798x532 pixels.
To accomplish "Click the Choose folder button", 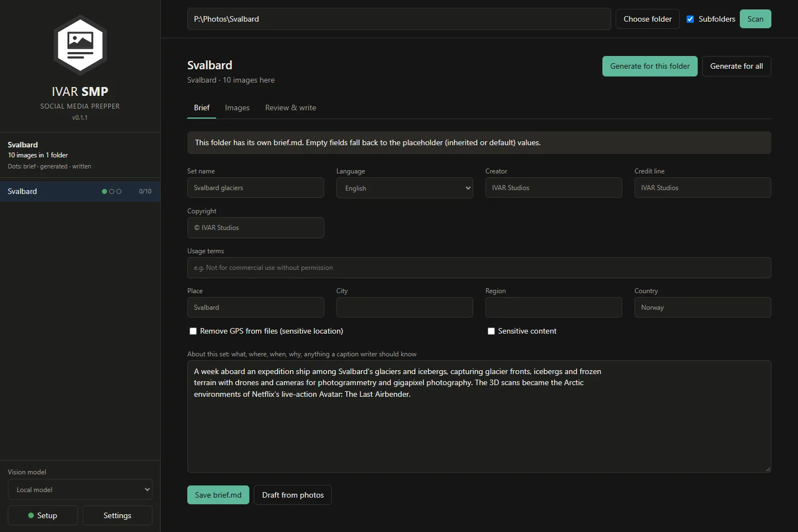I will [648, 19].
